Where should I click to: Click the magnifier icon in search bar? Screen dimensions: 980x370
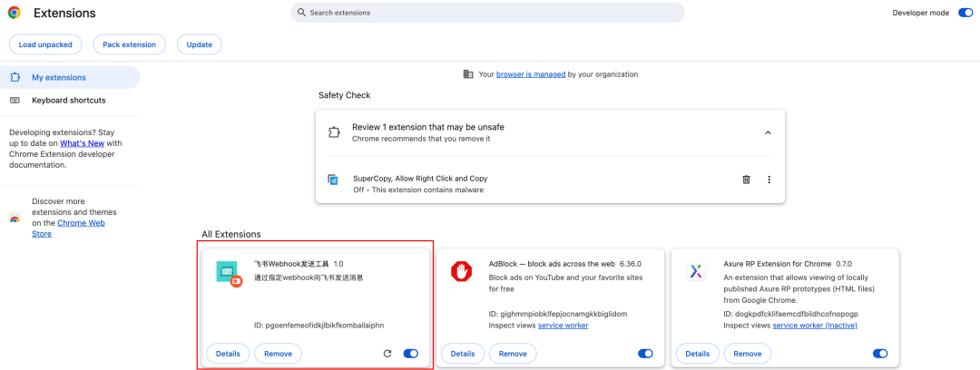point(301,13)
